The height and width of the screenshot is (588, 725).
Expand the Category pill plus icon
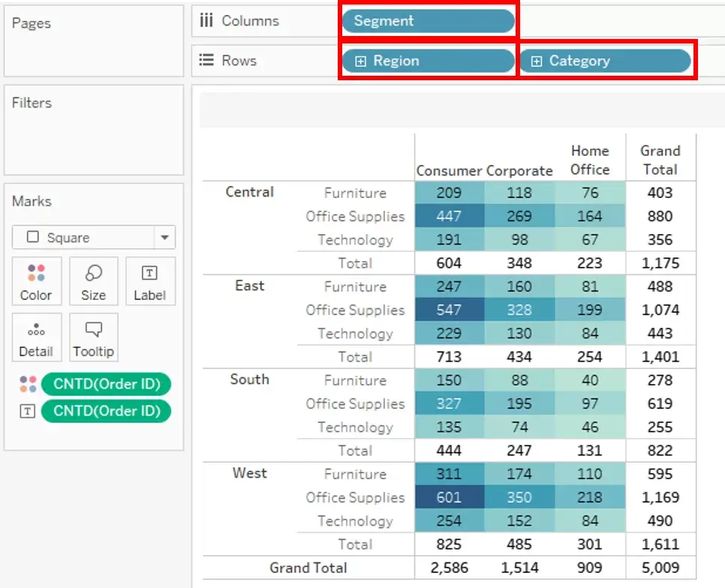pos(537,61)
